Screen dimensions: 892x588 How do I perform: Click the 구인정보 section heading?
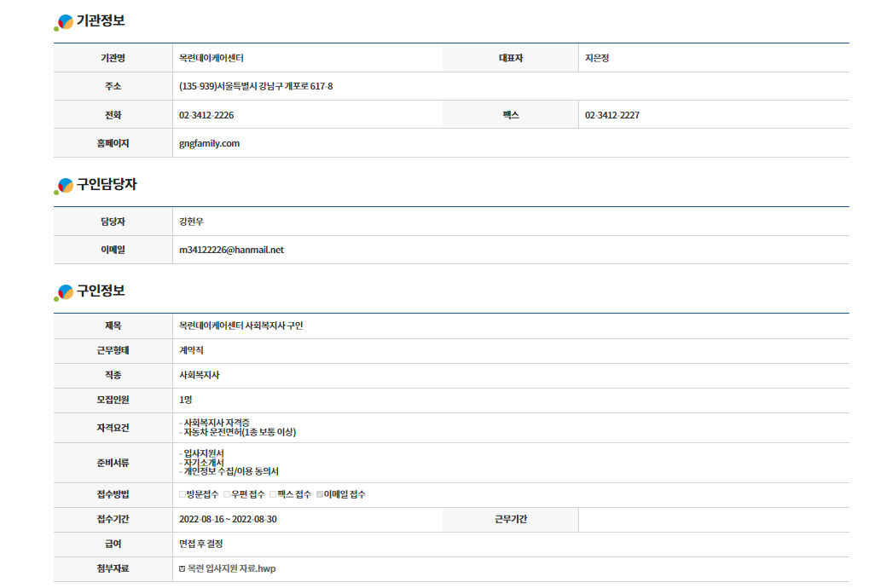click(x=101, y=291)
